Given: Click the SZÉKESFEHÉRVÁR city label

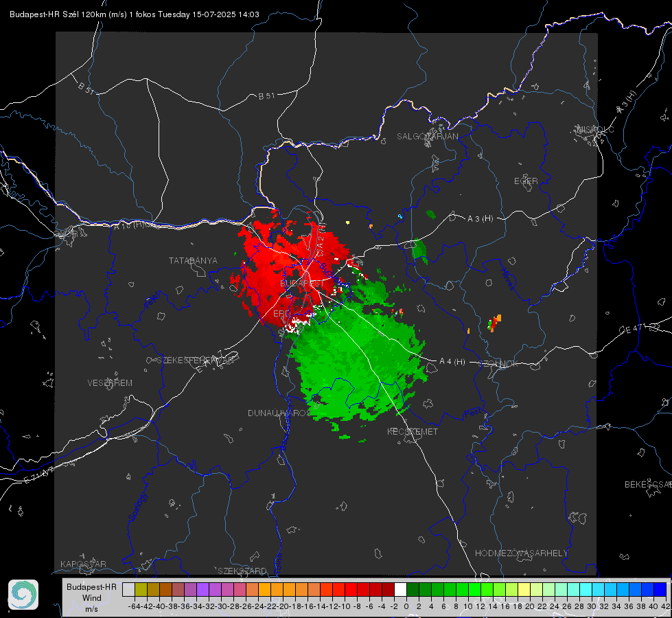Looking at the screenshot, I should coord(195,360).
